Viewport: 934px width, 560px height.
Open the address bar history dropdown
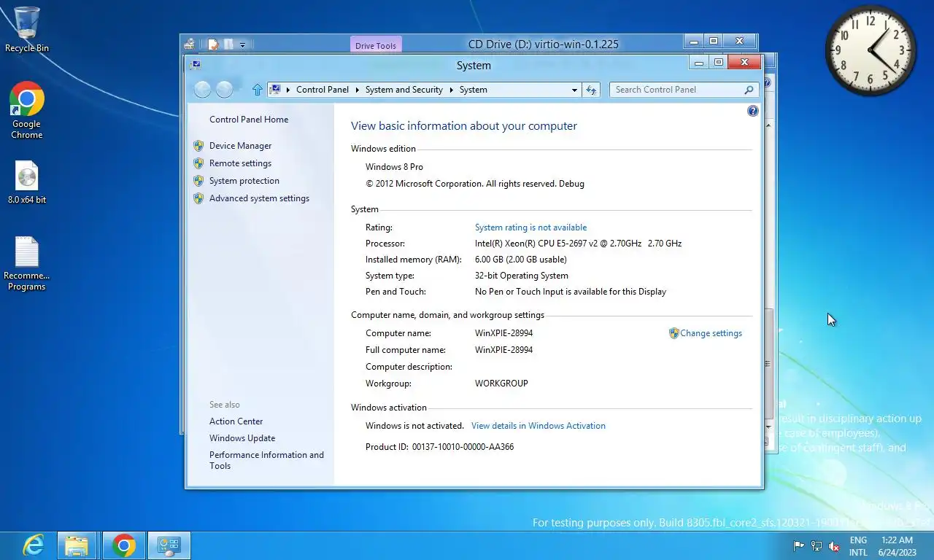tap(574, 90)
